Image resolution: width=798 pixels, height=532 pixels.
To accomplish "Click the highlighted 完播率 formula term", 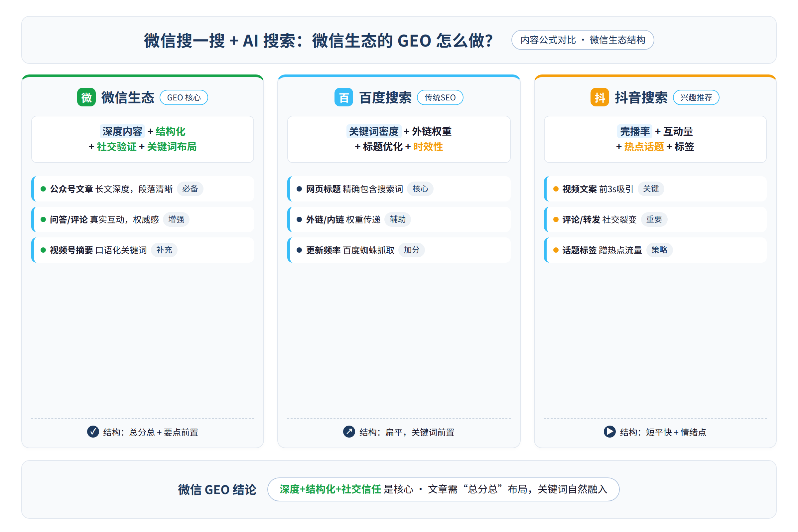I will pyautogui.click(x=634, y=131).
